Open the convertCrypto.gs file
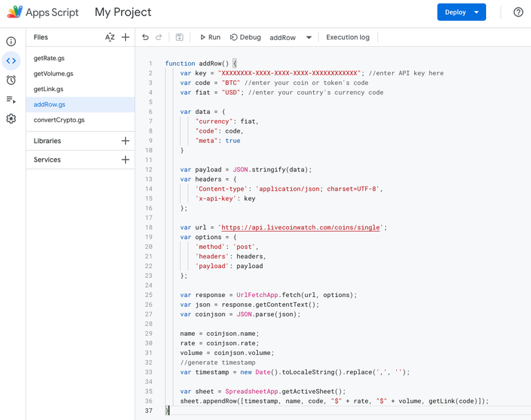Image resolution: width=531 pixels, height=420 pixels. pos(59,120)
